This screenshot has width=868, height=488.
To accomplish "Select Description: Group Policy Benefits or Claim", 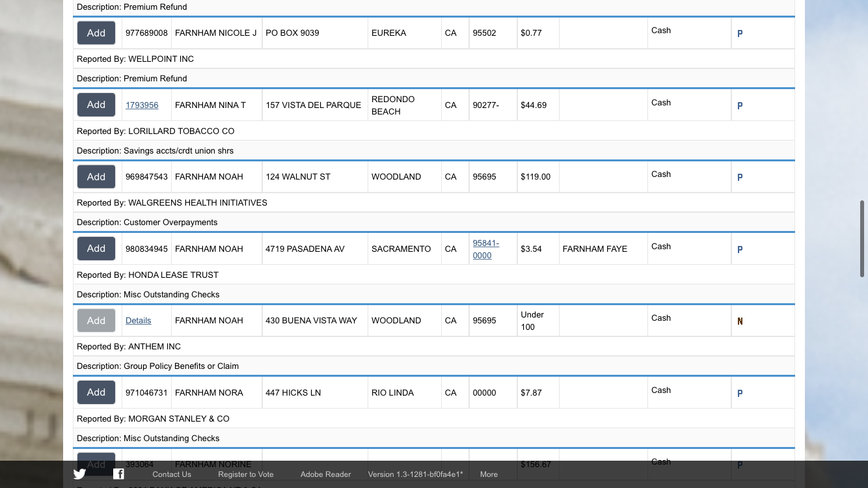I will tap(157, 366).
